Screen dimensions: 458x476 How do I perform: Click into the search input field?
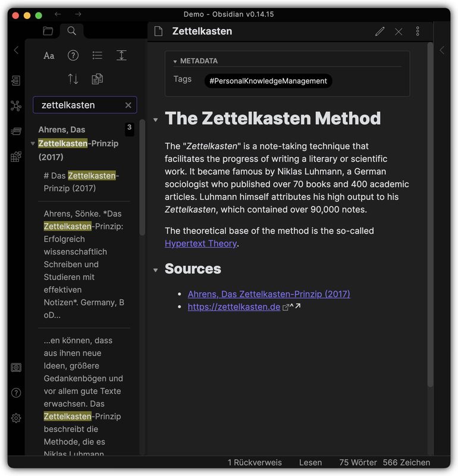(x=84, y=105)
